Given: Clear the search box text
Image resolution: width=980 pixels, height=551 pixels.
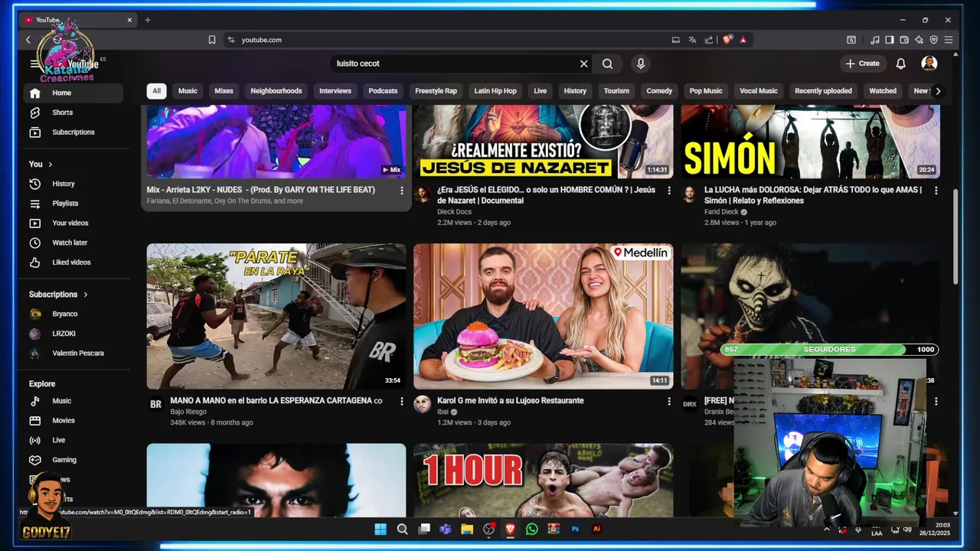Looking at the screenshot, I should 583,64.
